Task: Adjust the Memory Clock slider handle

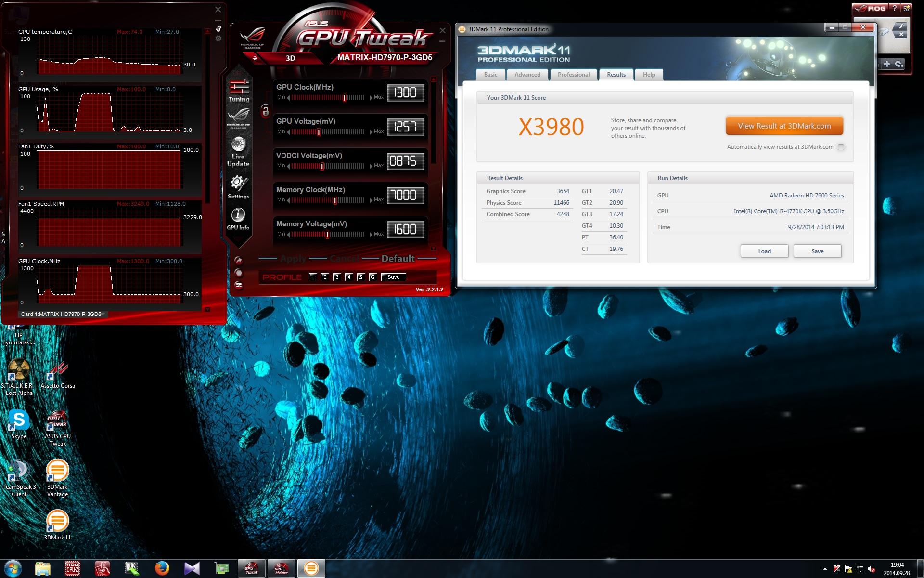Action: coord(335,200)
